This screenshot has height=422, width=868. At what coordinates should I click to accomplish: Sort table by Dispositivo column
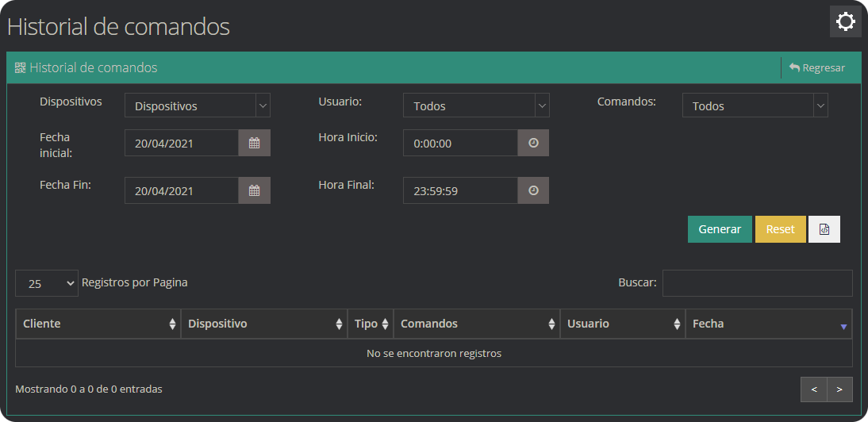coord(263,324)
